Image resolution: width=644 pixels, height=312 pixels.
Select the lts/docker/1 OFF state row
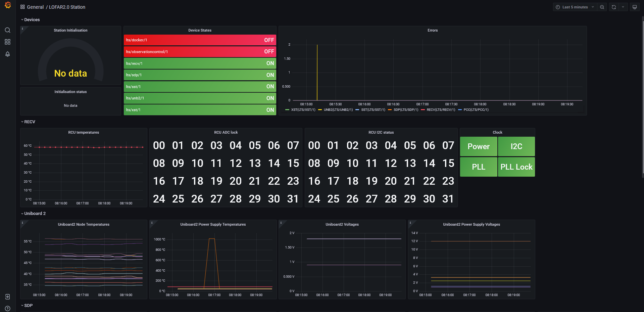tap(200, 40)
